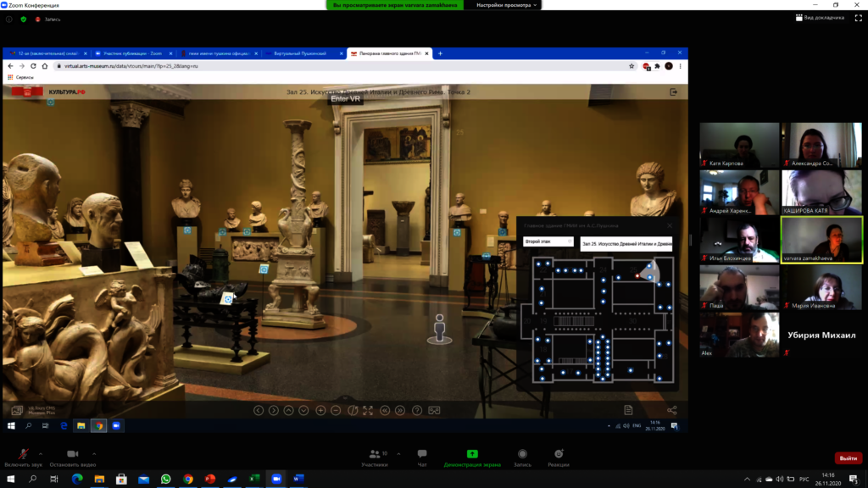868x488 pixels.
Task: Switch to the 'Участник публикации - Zoom' tab
Action: (133, 53)
